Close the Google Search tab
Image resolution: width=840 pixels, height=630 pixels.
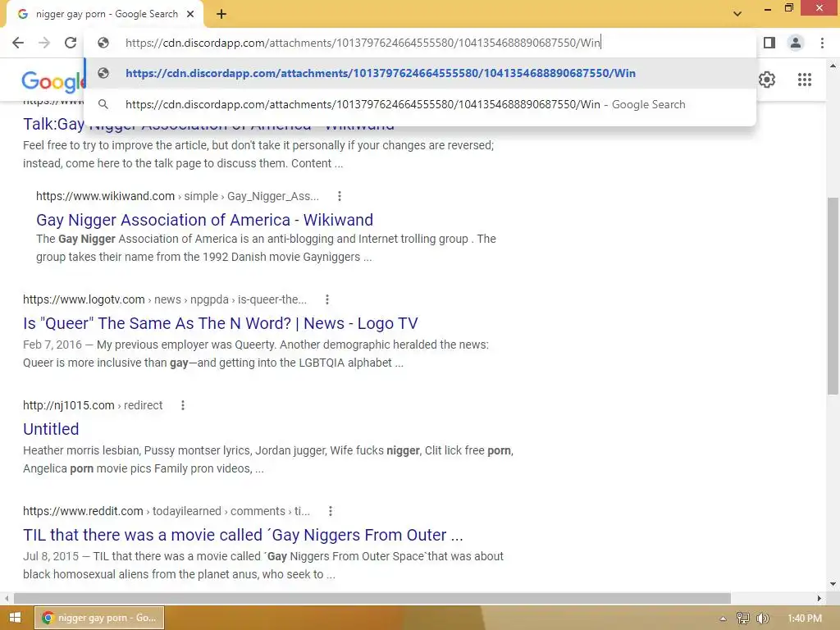[x=190, y=14]
